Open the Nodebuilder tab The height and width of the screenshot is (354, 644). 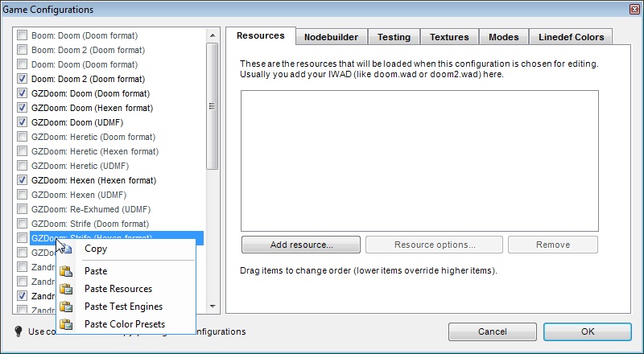point(331,37)
